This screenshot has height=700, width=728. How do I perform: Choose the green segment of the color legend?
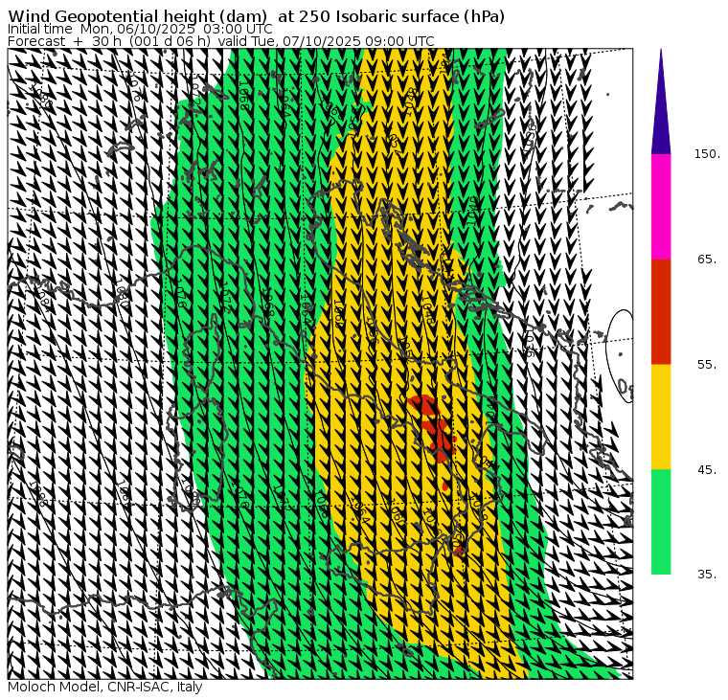[x=661, y=522]
